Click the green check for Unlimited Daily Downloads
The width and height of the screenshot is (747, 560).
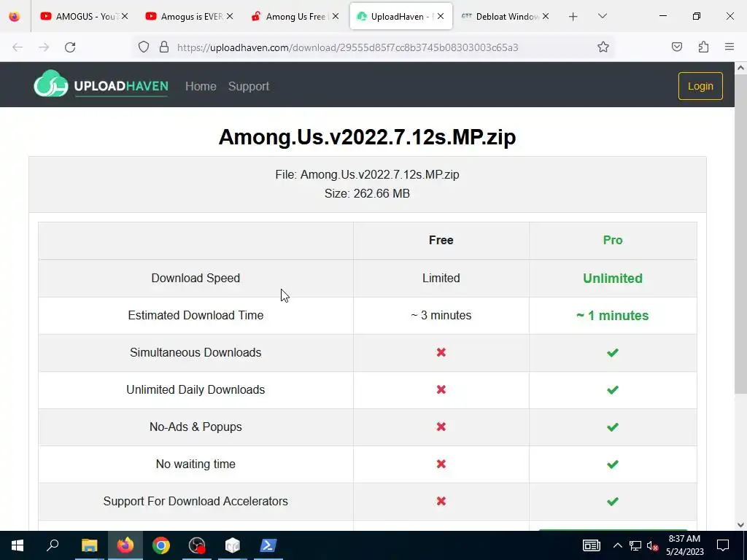coord(613,389)
